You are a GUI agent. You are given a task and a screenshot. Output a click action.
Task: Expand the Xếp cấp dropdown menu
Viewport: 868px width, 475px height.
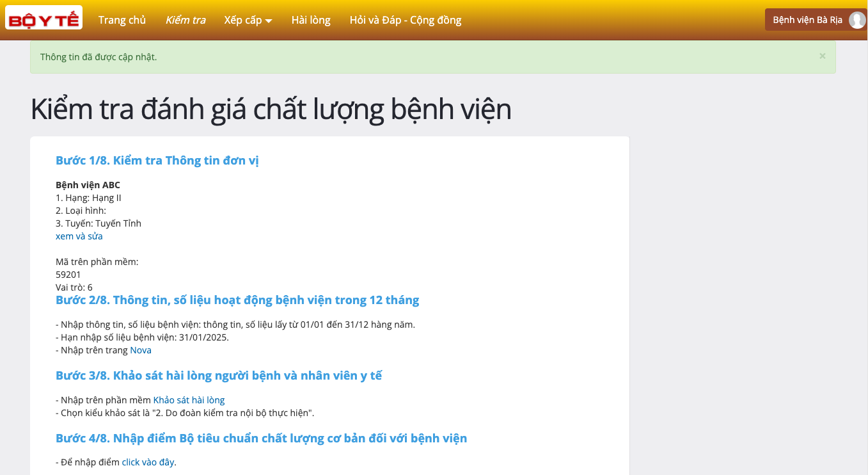pos(248,20)
